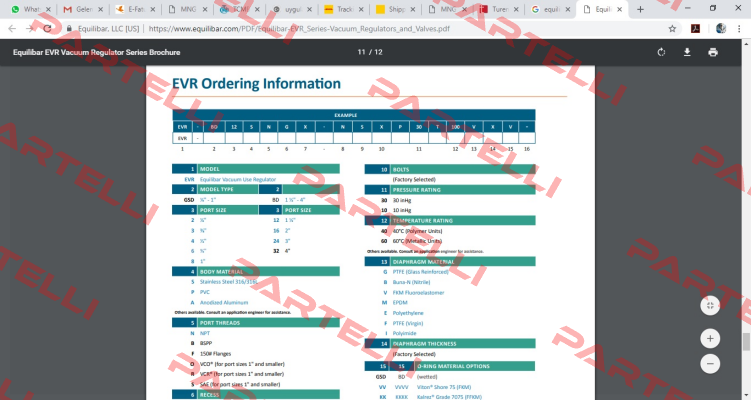The width and height of the screenshot is (751, 400).
Task: Zoom in on the PDF
Action: click(x=710, y=338)
